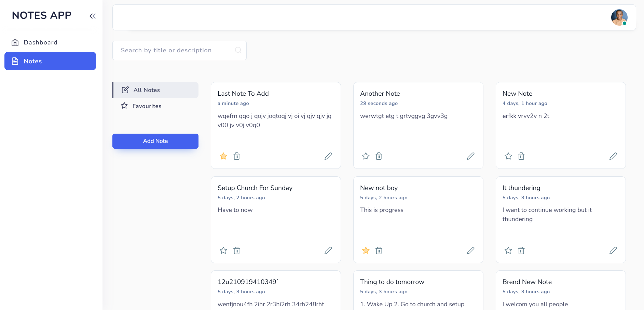Click the search magnifier icon
This screenshot has height=310, width=644.
pyautogui.click(x=238, y=50)
